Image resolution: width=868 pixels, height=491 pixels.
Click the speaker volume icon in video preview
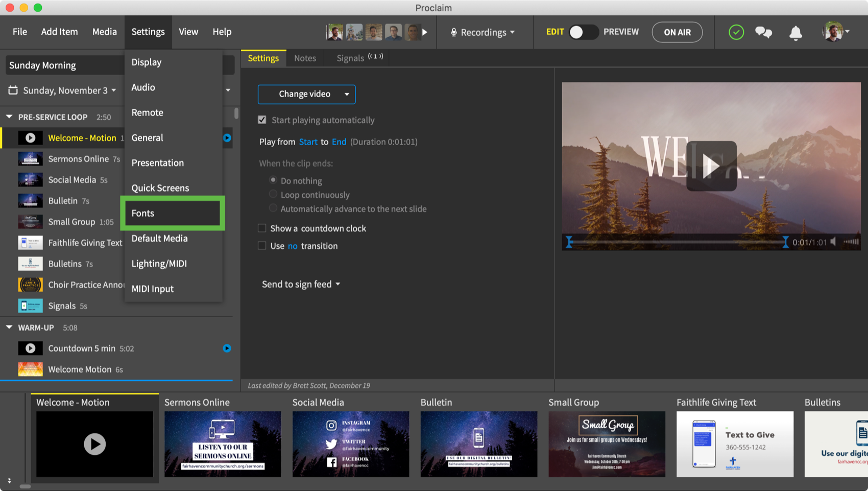(x=833, y=242)
